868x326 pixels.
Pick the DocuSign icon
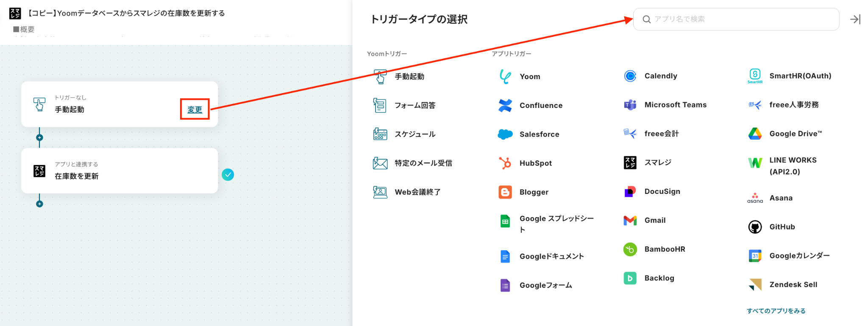pos(630,191)
